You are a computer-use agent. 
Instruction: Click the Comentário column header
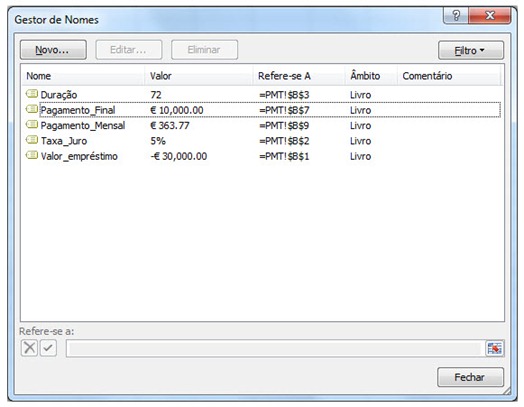point(449,76)
